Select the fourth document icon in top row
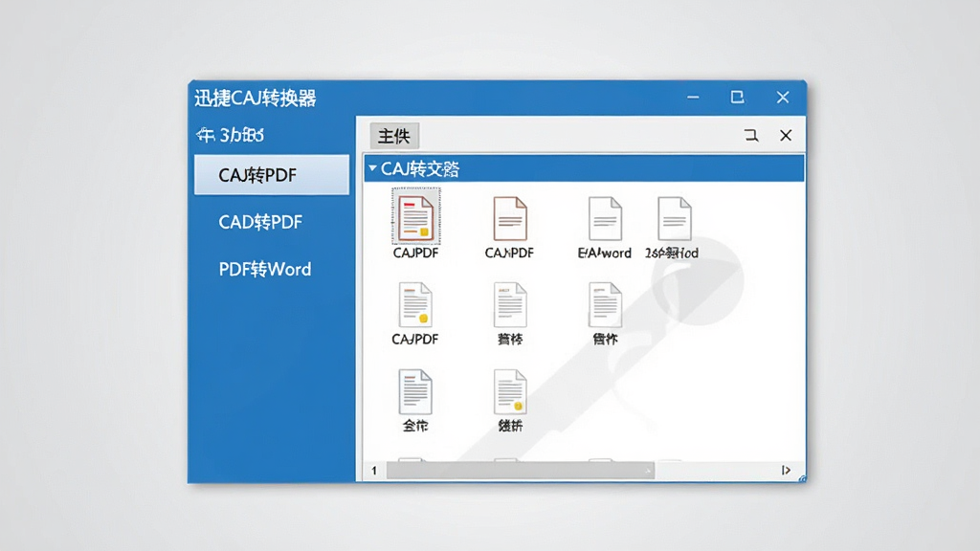The width and height of the screenshot is (980, 551). click(674, 219)
